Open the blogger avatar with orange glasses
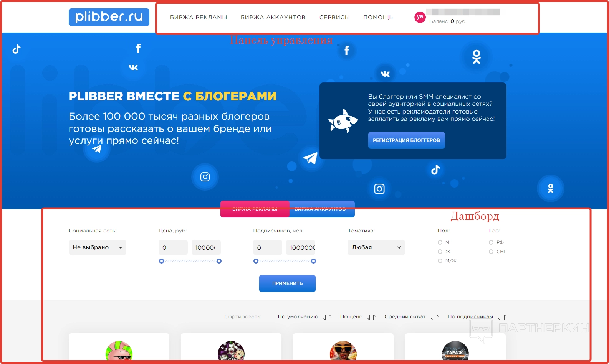 343,351
